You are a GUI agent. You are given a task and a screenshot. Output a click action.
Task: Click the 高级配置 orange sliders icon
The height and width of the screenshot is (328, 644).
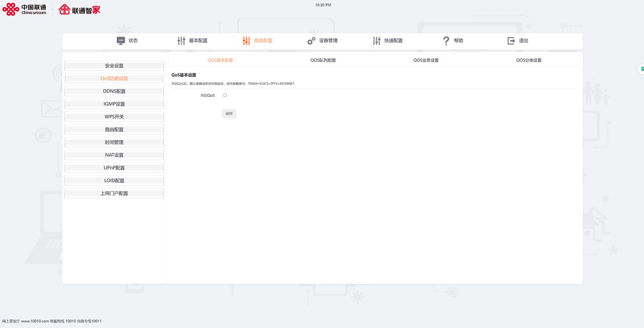246,41
